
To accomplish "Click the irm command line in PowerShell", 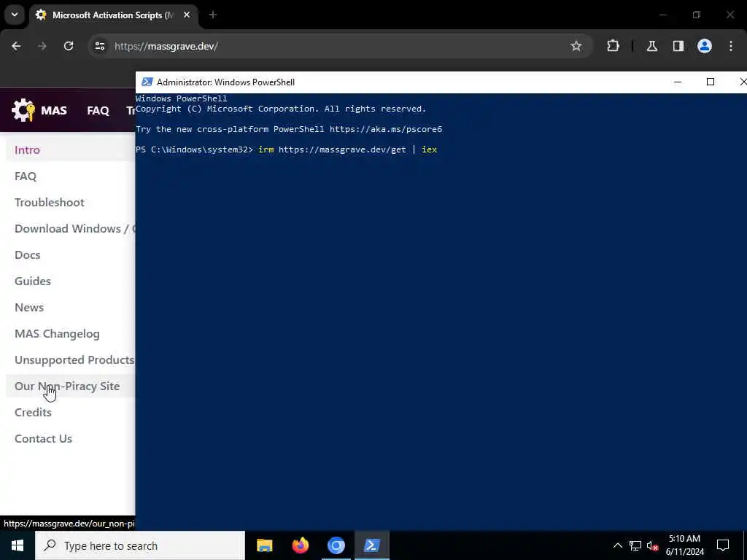I will click(x=347, y=149).
